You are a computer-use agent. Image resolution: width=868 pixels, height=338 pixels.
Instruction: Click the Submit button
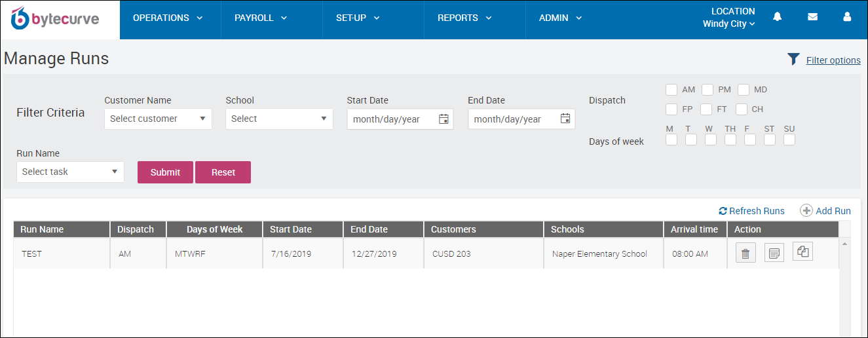[165, 172]
